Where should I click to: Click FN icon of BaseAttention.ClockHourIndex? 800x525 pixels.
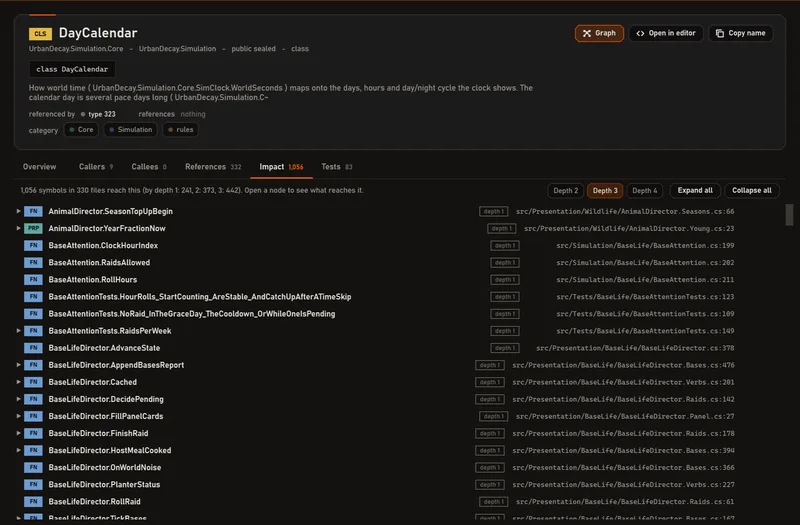[33, 245]
